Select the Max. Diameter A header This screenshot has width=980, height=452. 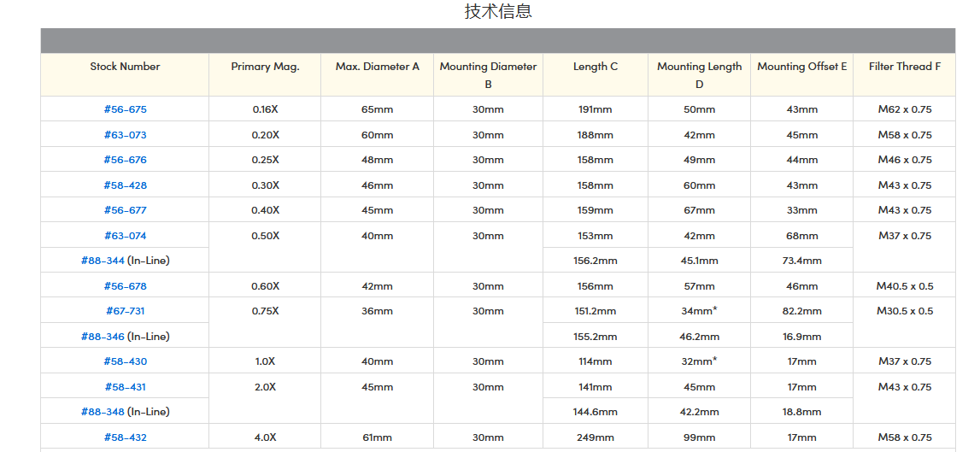377,67
